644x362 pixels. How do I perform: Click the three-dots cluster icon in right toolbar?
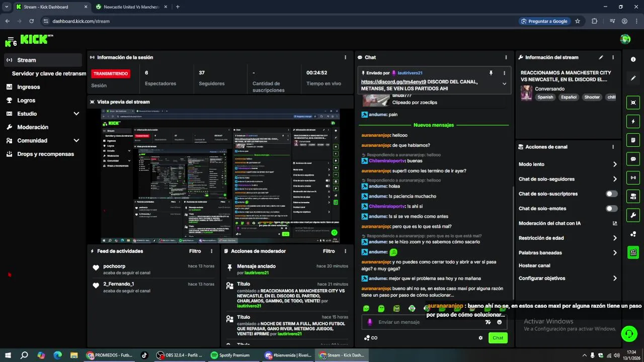click(633, 234)
